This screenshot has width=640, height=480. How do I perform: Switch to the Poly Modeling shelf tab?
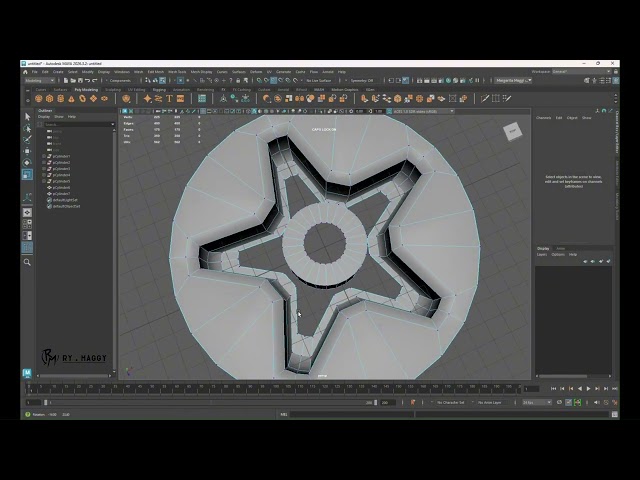click(x=86, y=89)
